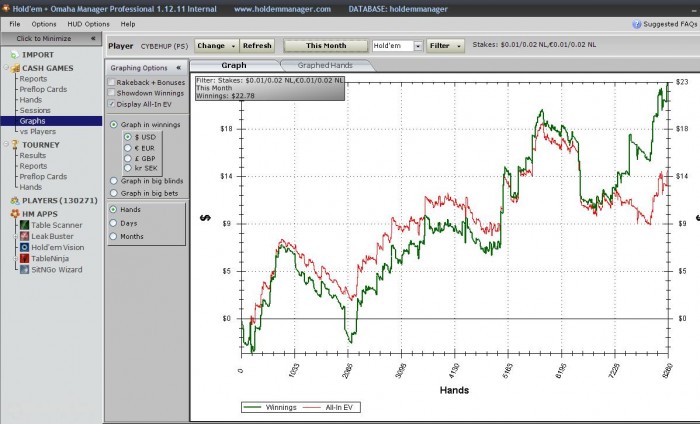Image resolution: width=700 pixels, height=424 pixels.
Task: Click the player name CYBEHUP (PS)
Action: point(164,46)
